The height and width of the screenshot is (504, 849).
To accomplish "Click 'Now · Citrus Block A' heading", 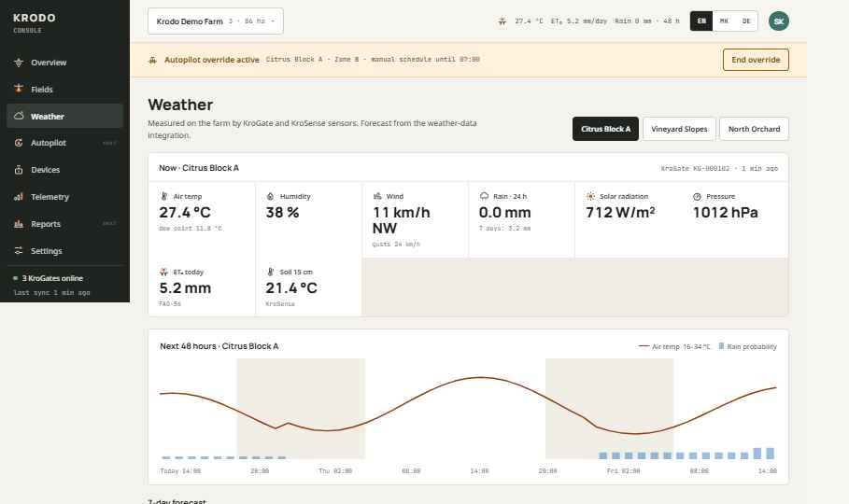I will [x=199, y=168].
